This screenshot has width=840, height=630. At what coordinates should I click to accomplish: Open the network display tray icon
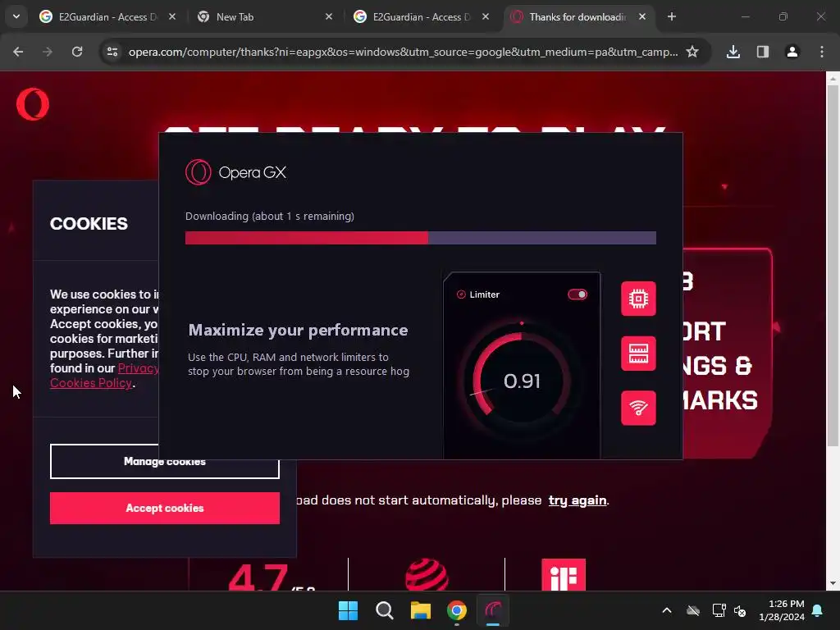coord(719,610)
